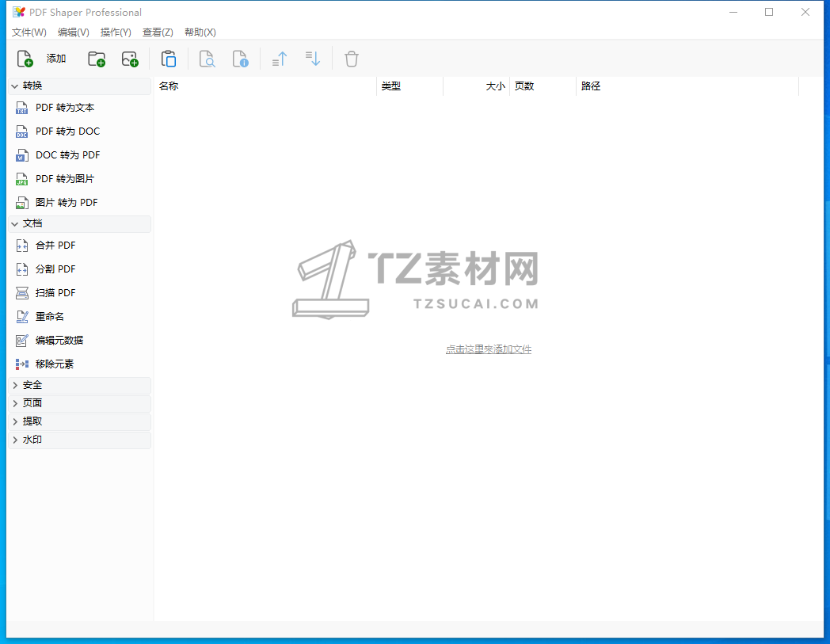
Task: Click the paste clipboard toolbar icon
Action: [x=169, y=59]
